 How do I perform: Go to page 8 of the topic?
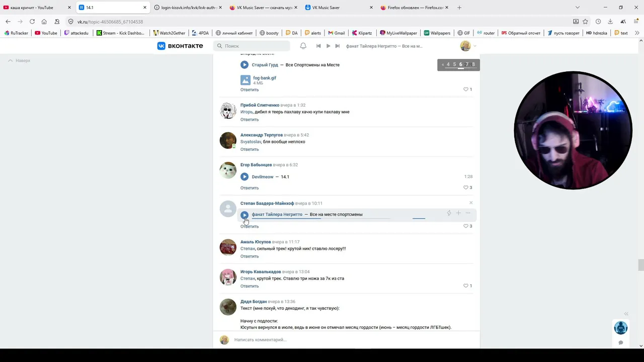(x=473, y=64)
